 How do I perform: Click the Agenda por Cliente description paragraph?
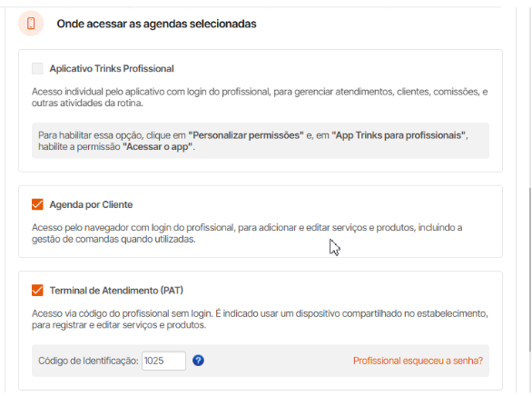pos(247,233)
